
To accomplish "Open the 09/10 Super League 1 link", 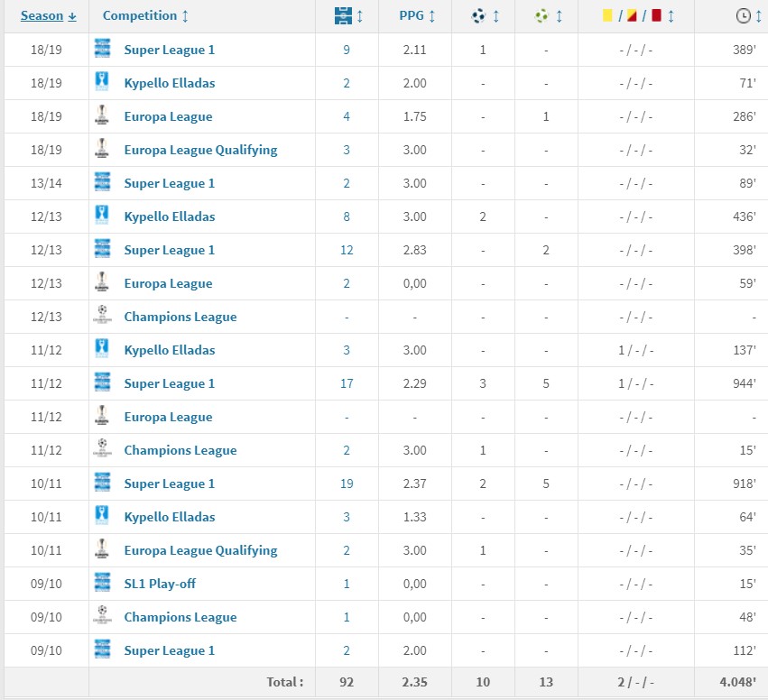I will click(x=170, y=650).
